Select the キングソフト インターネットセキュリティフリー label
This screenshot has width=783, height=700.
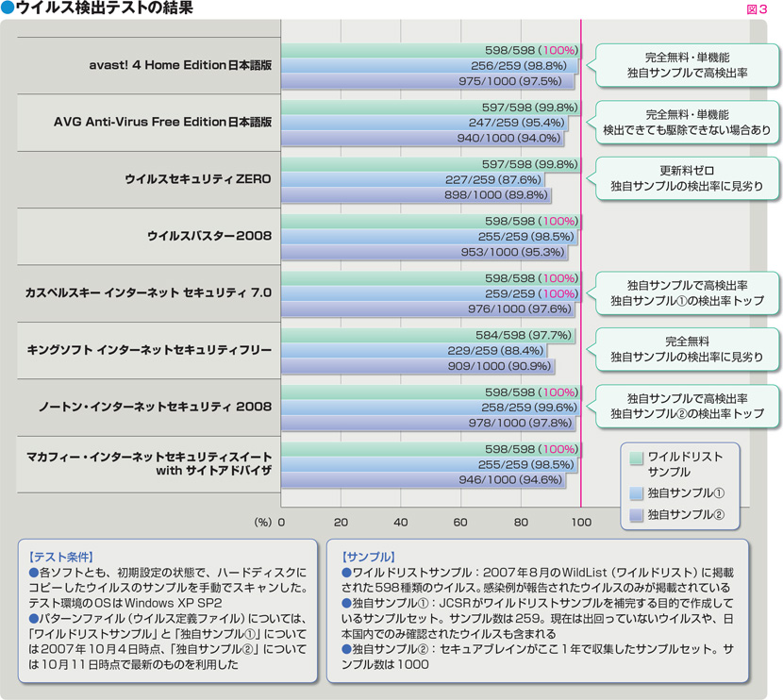pyautogui.click(x=149, y=349)
